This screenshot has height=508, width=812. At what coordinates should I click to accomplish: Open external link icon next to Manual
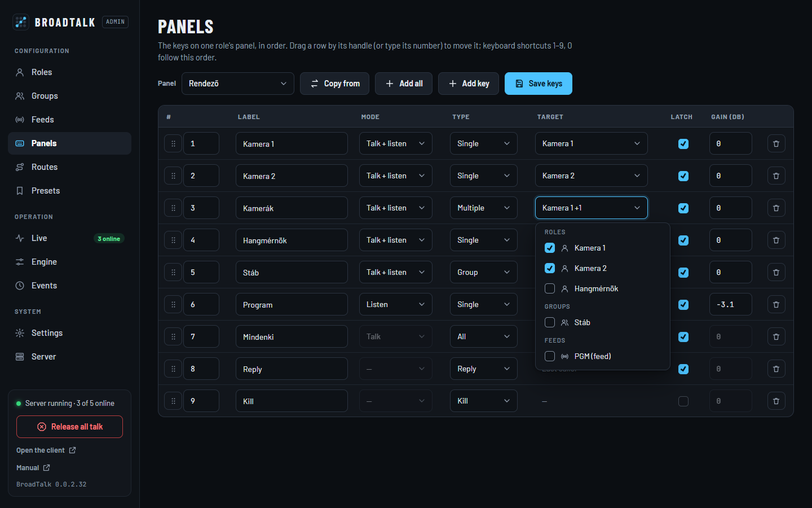coord(46,467)
